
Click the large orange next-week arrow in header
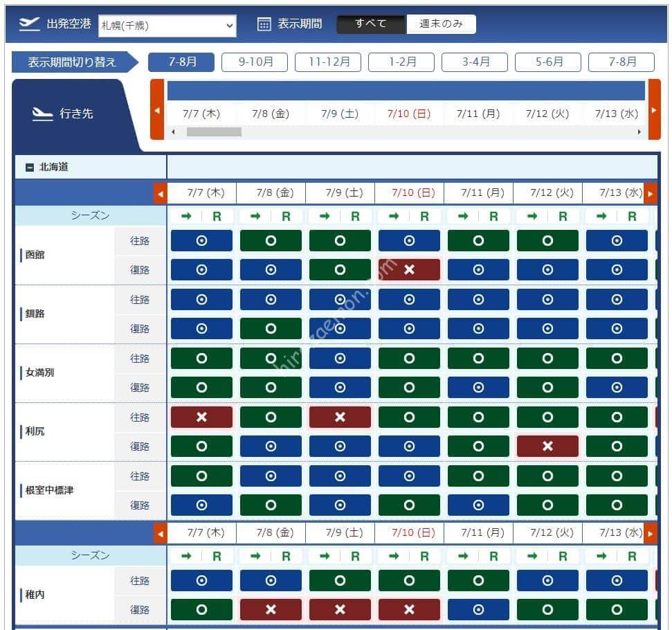[x=654, y=110]
